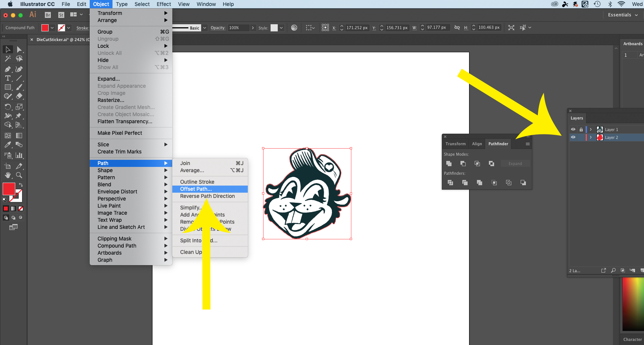Click Recolor Artwork wheel icon
This screenshot has height=345, width=644.
click(294, 28)
